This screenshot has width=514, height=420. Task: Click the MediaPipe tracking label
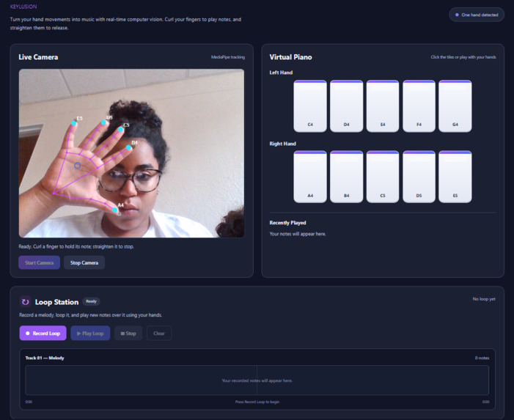[x=228, y=57]
